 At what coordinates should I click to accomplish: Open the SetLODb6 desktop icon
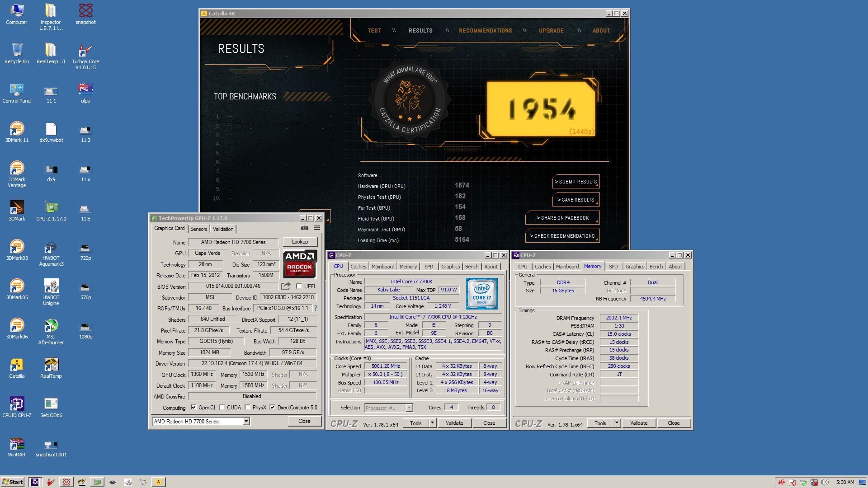pos(51,407)
